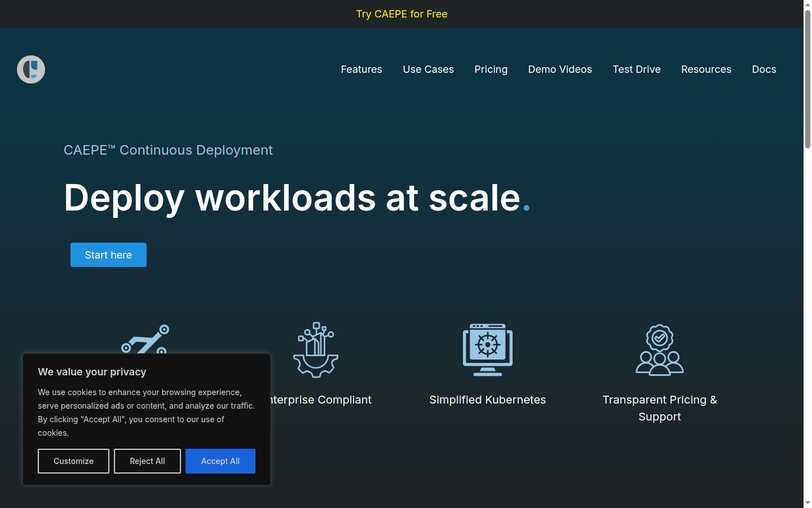Click the scrollbar down arrow
812x508 pixels.
click(807, 503)
